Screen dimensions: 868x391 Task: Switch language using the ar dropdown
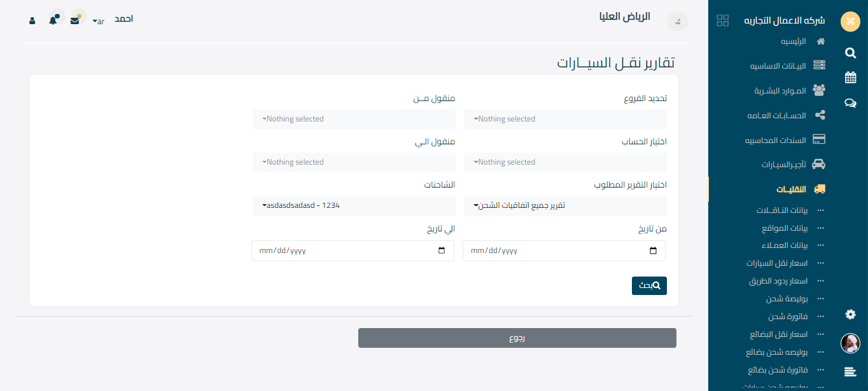pos(98,21)
